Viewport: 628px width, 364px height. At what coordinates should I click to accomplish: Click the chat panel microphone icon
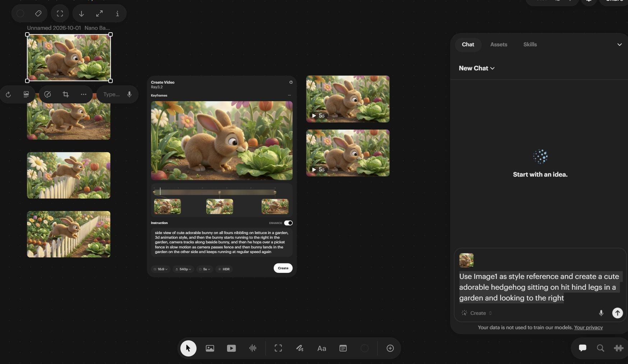601,313
